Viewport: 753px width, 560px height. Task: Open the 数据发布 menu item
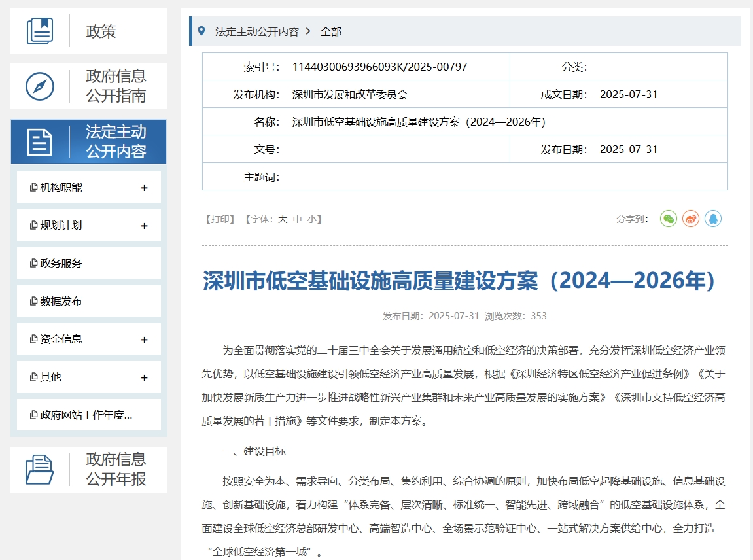(61, 302)
